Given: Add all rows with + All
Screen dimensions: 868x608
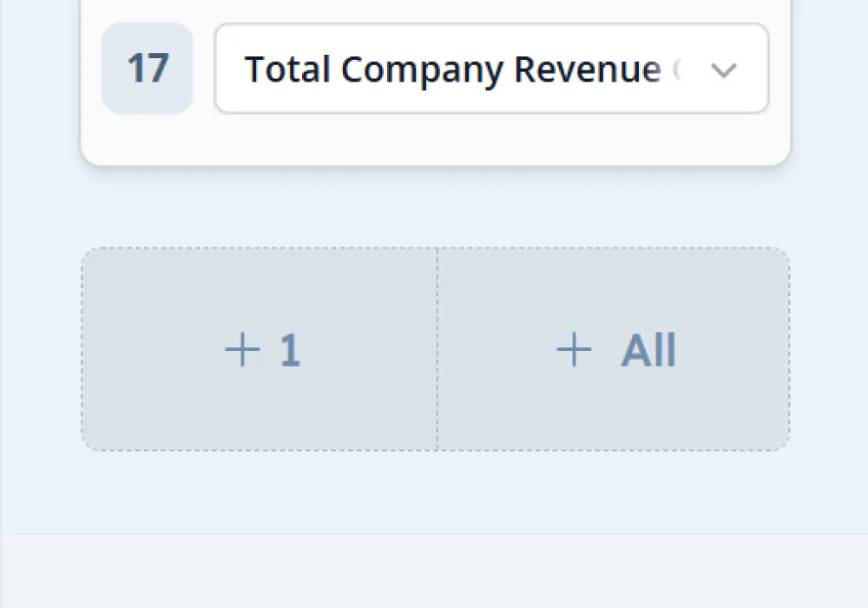Looking at the screenshot, I should 614,350.
